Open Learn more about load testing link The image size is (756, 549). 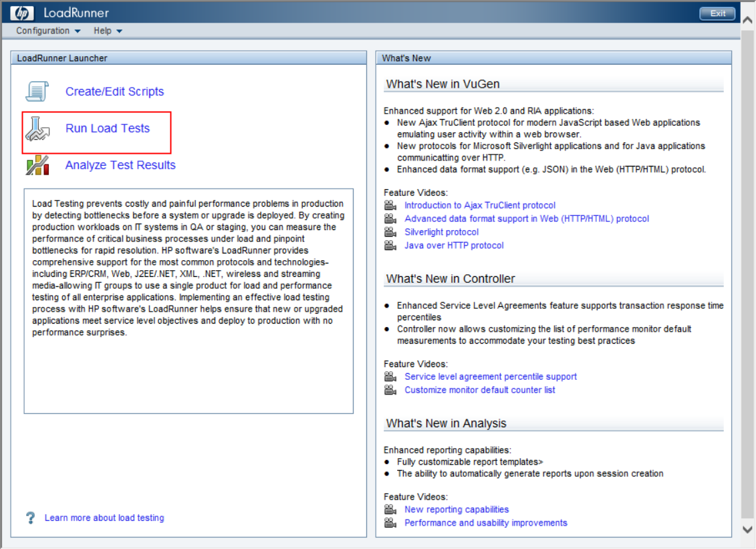tap(104, 518)
